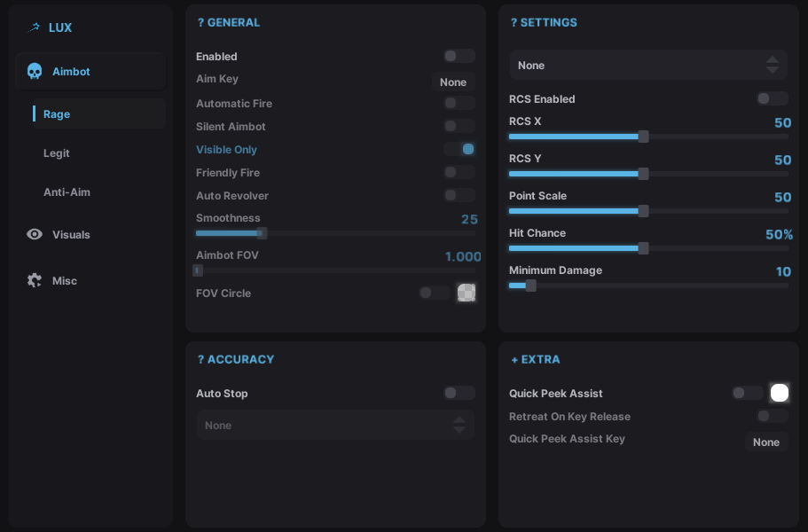Image resolution: width=808 pixels, height=532 pixels.
Task: Click the Extra section plus icon
Action: tap(514, 360)
